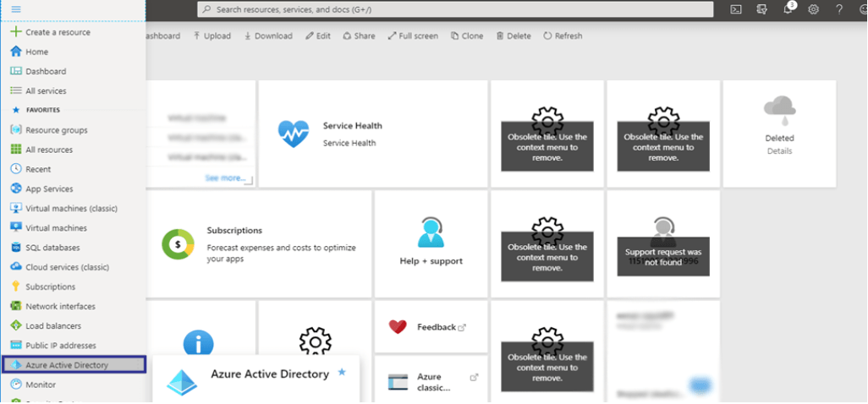This screenshot has width=868, height=404.
Task: Click the Deleted tile Details
Action: coord(779,151)
